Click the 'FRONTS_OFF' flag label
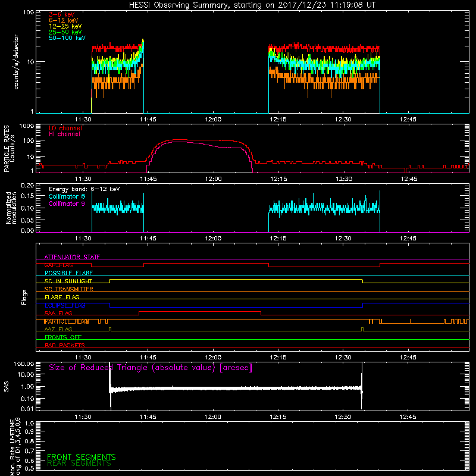 point(63,337)
